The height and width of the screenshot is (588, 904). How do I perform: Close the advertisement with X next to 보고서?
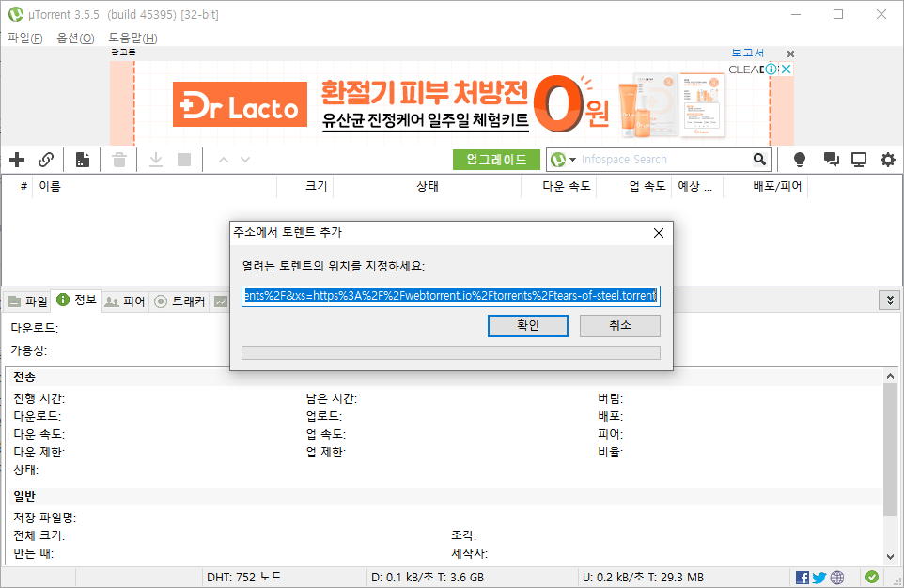pos(790,54)
